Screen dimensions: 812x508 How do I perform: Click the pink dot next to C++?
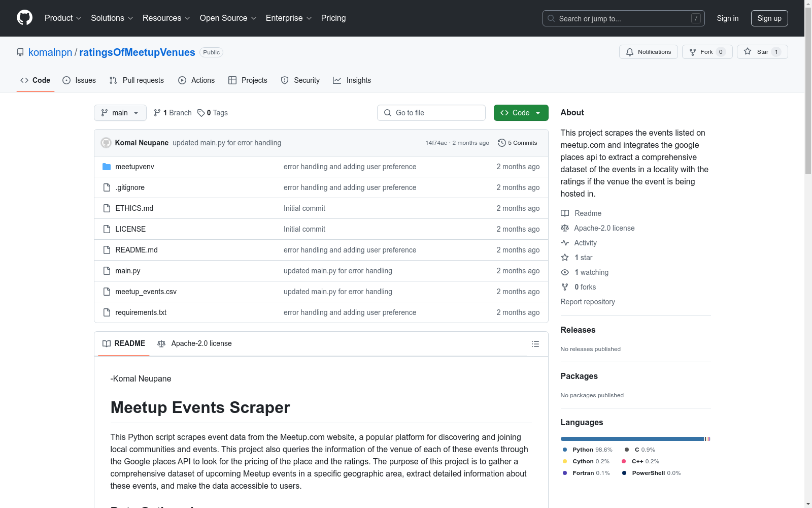tap(624, 461)
